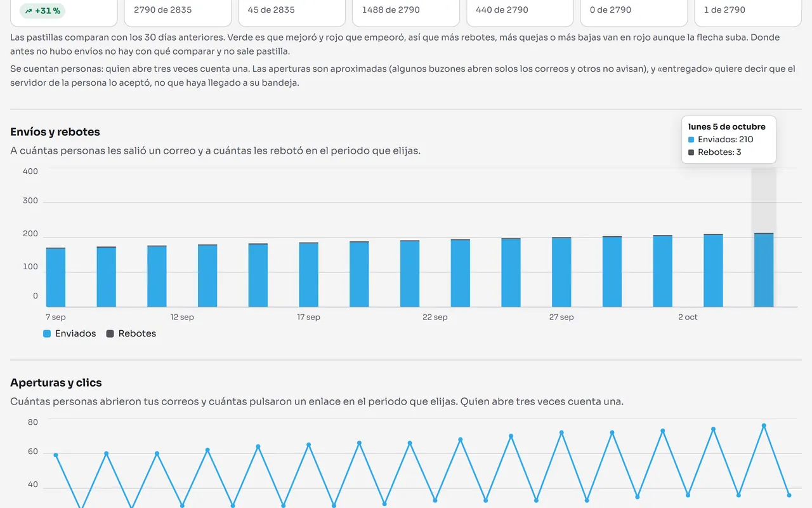
Task: Click the "7 sep" date axis label
Action: (56, 317)
